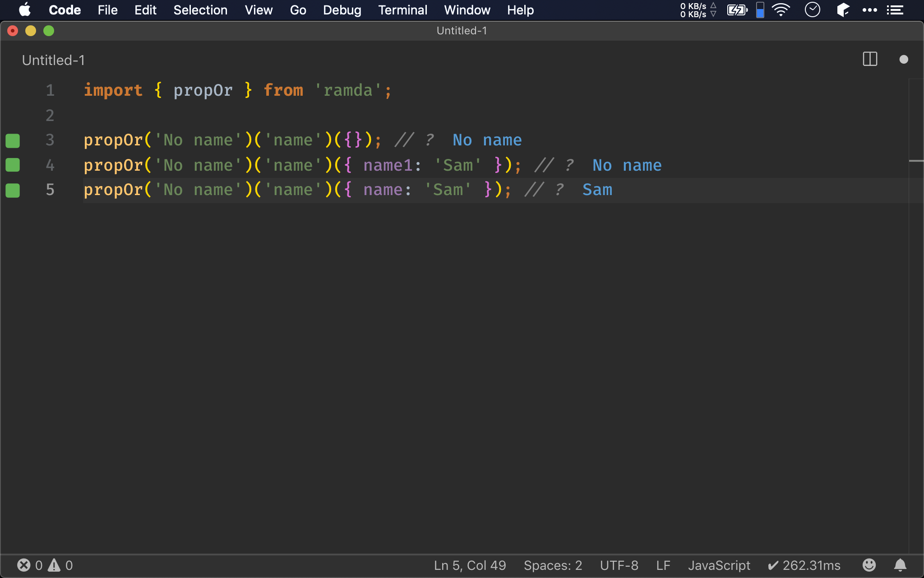
Task: Click the network speed KB/s indicator
Action: tap(698, 10)
